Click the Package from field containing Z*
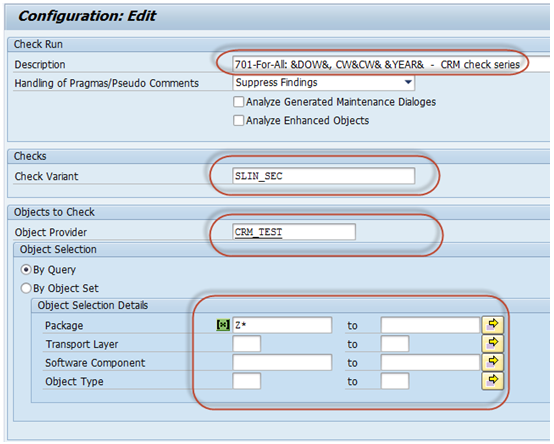Image resolution: width=554 pixels, height=444 pixels. [x=282, y=325]
